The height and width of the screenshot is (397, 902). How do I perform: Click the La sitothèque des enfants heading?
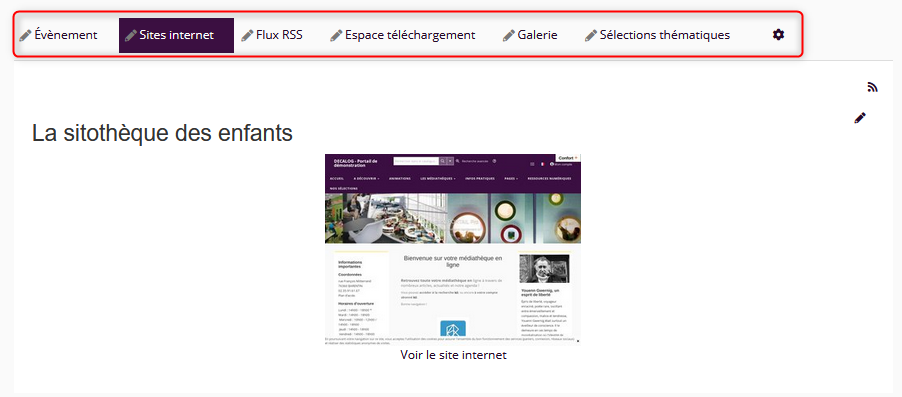tap(162, 133)
